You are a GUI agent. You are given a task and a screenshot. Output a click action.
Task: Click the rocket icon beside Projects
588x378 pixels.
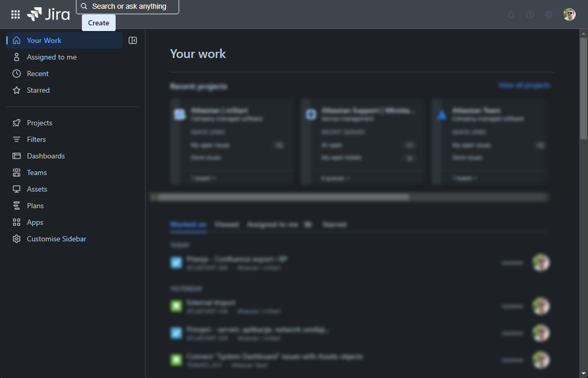(x=16, y=123)
